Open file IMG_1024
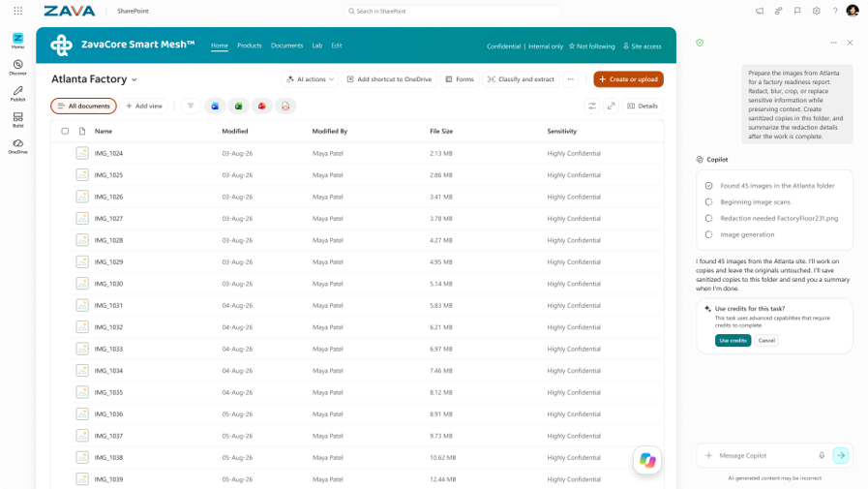The height and width of the screenshot is (489, 868). [x=108, y=153]
